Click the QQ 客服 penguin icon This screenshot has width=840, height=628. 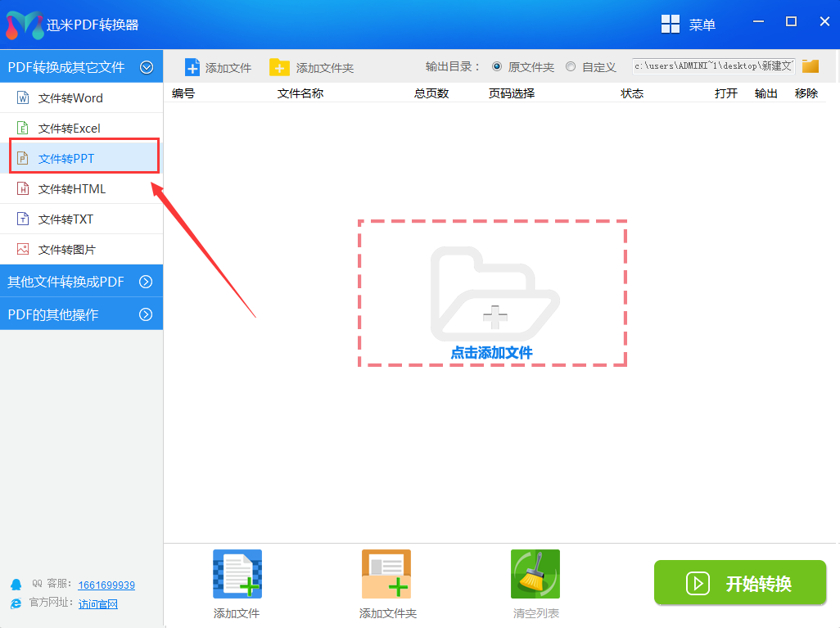tap(16, 585)
